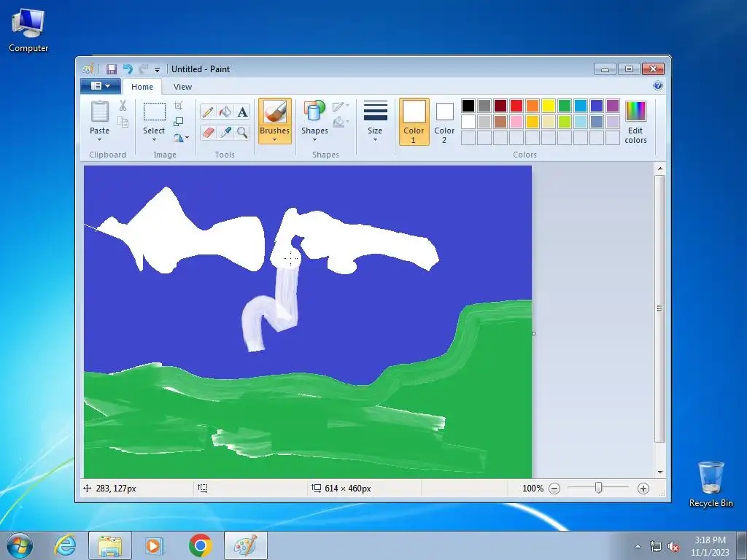This screenshot has width=747, height=560.
Task: Click the Paint icon in title bar
Action: click(87, 69)
